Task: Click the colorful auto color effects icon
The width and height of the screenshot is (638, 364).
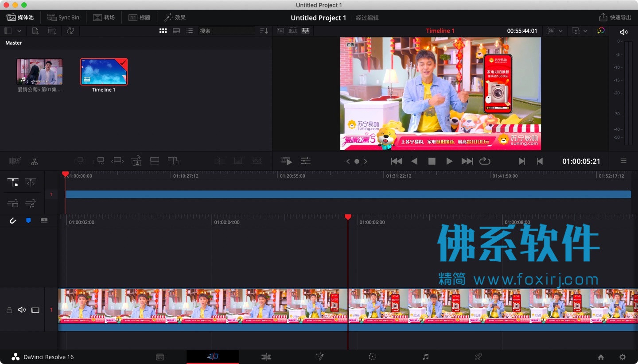Action: [x=601, y=31]
